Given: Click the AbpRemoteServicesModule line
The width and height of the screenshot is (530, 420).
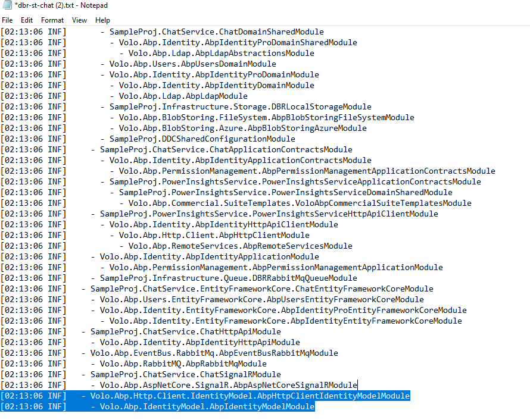Looking at the screenshot, I should coord(176,246).
